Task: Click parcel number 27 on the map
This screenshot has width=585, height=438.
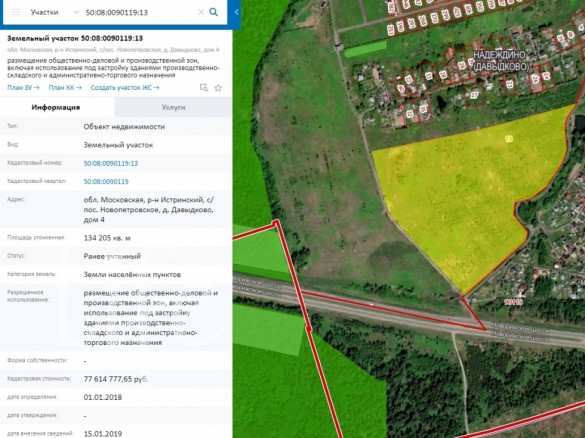Action: point(474,96)
